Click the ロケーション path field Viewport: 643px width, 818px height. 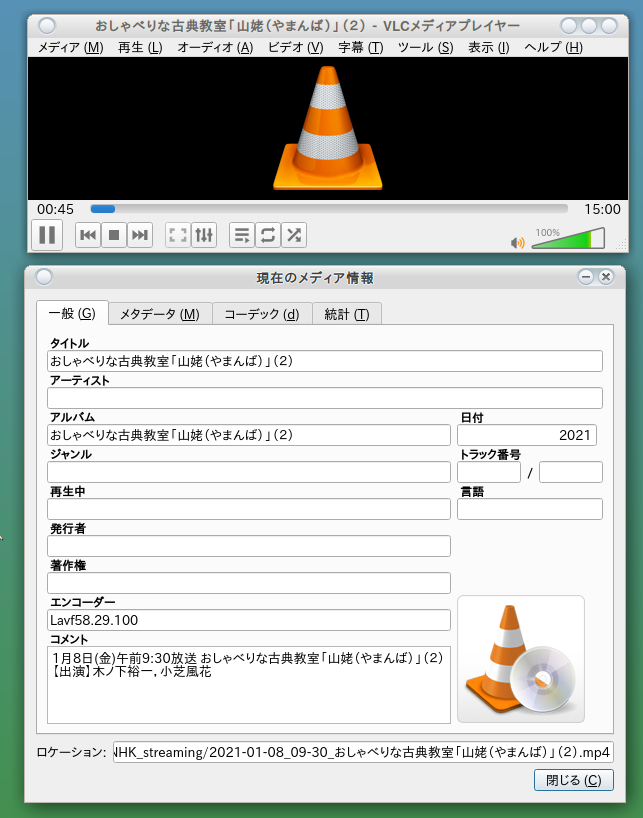coord(363,752)
